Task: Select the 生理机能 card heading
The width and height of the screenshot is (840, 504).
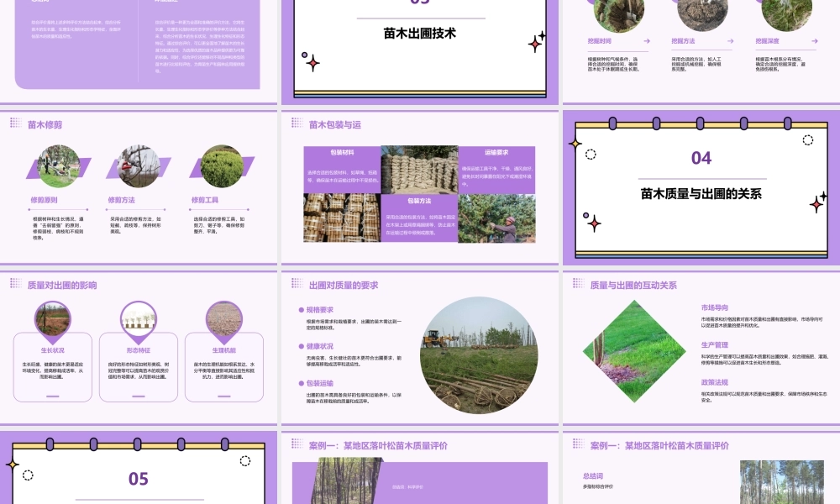Action: click(x=224, y=350)
